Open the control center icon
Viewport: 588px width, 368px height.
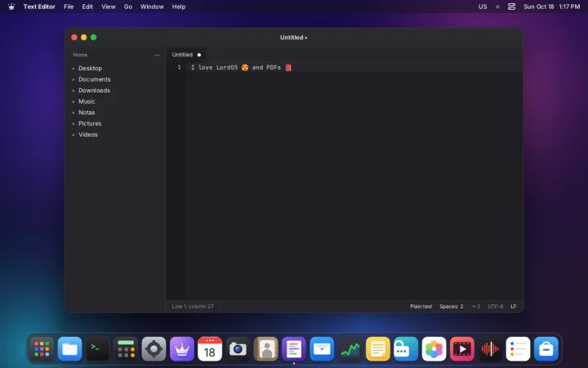click(x=511, y=7)
